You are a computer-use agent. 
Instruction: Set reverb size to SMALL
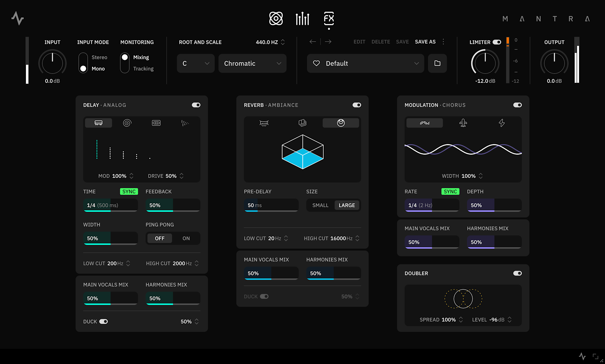320,205
